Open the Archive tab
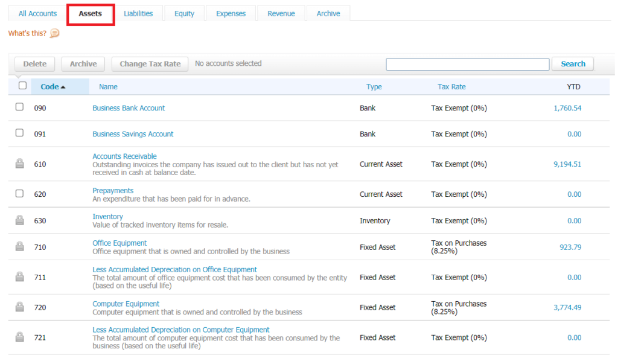The width and height of the screenshot is (618, 364). (x=328, y=13)
